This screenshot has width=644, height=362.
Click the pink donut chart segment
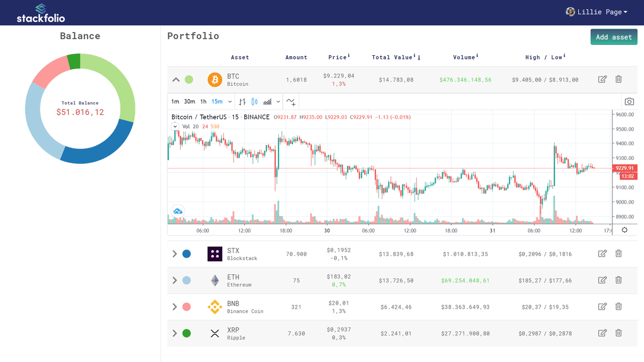click(54, 71)
